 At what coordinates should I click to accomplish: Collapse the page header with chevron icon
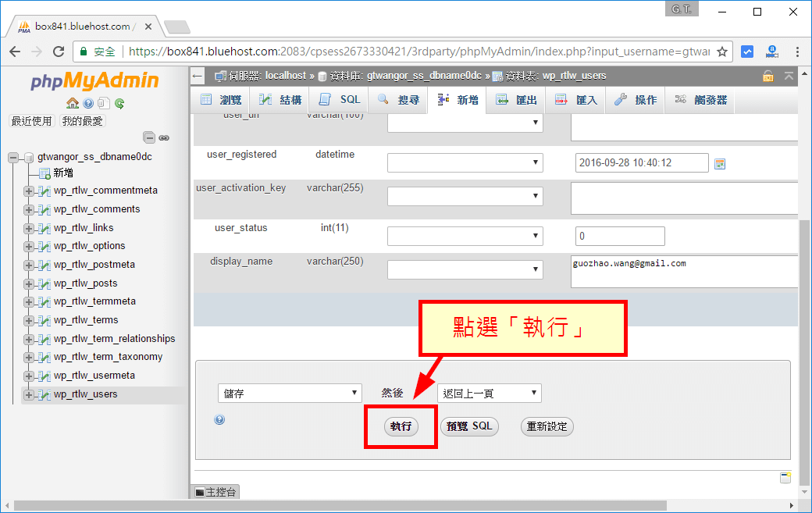tap(789, 76)
